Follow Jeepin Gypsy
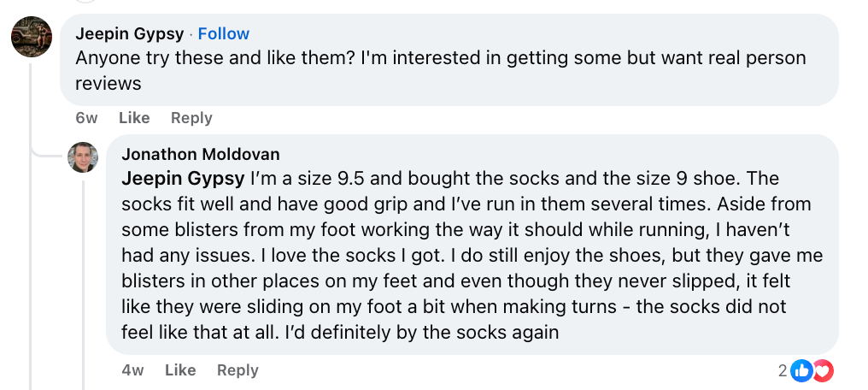Image resolution: width=868 pixels, height=390 pixels. [x=224, y=34]
